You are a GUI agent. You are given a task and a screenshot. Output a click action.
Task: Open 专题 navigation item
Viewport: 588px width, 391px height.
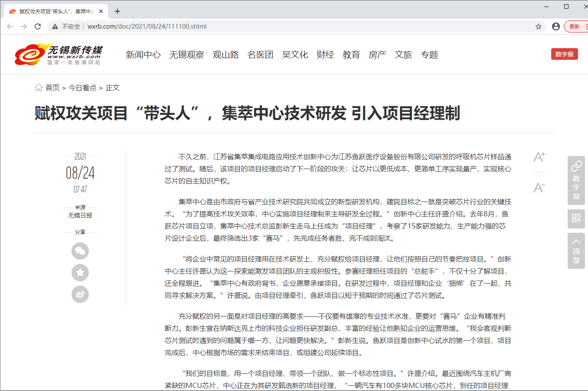(x=429, y=55)
